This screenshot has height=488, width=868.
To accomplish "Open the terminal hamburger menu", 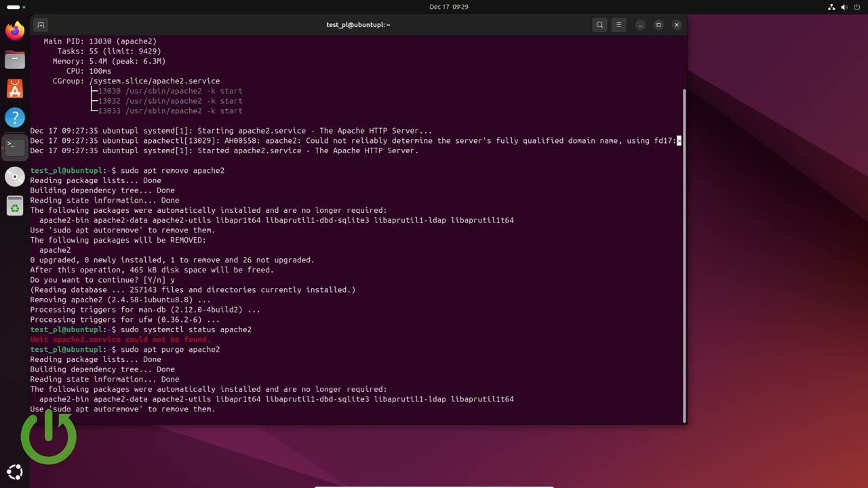I will point(618,25).
